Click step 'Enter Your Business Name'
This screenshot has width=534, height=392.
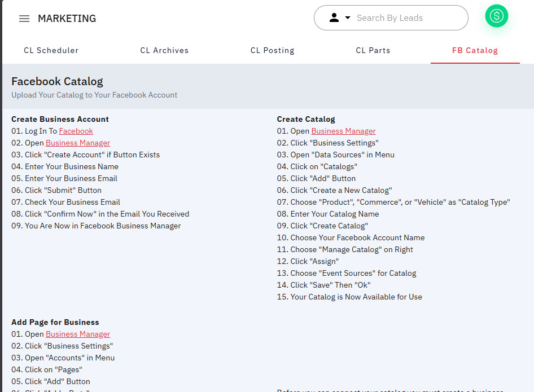click(x=65, y=167)
